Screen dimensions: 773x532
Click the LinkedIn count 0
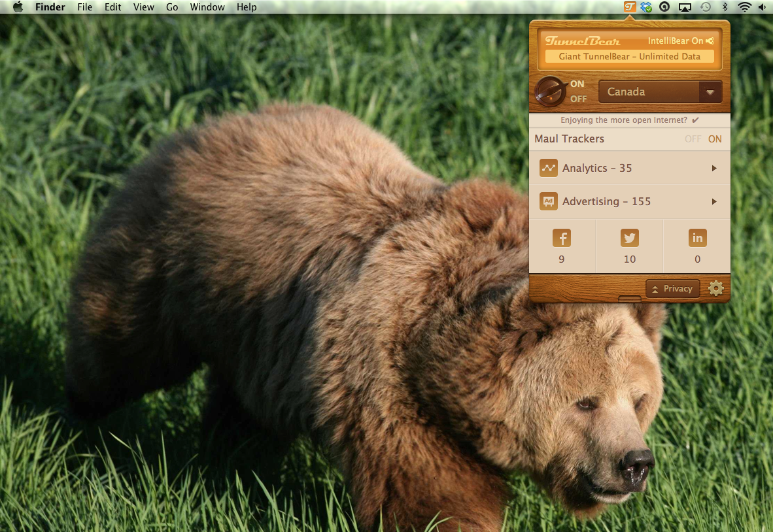[698, 259]
